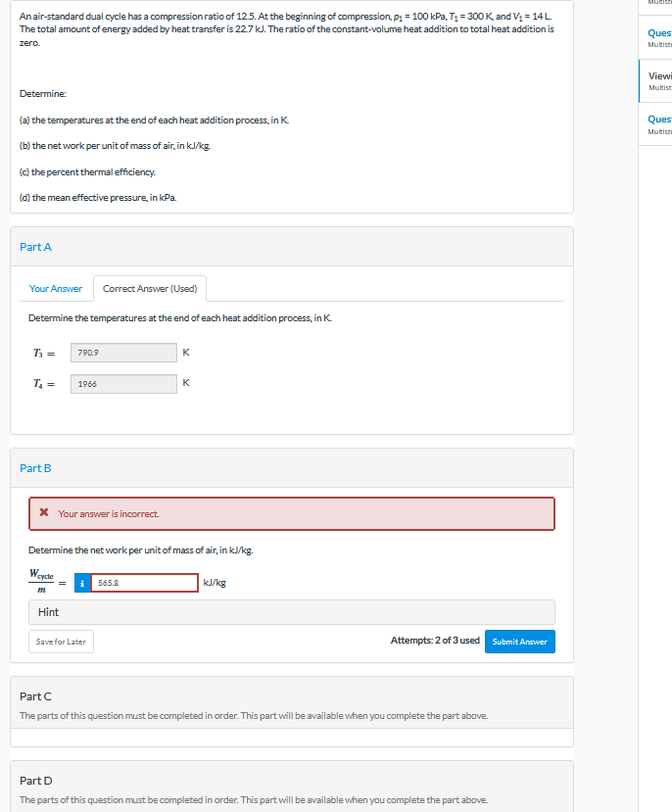Click the blue info icon beside answer field
Screen dimensions: 672x812
point(82,583)
